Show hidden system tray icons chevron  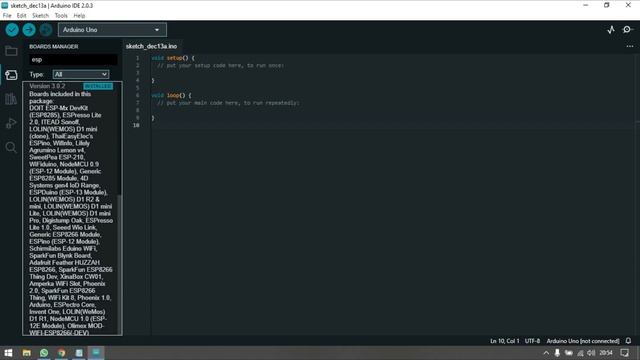pos(546,353)
